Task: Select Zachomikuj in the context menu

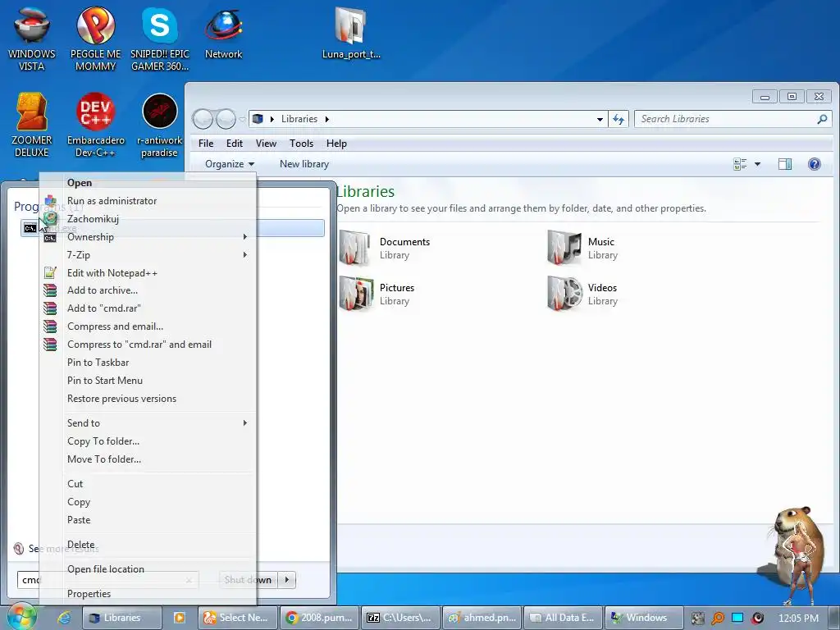Action: (x=148, y=218)
